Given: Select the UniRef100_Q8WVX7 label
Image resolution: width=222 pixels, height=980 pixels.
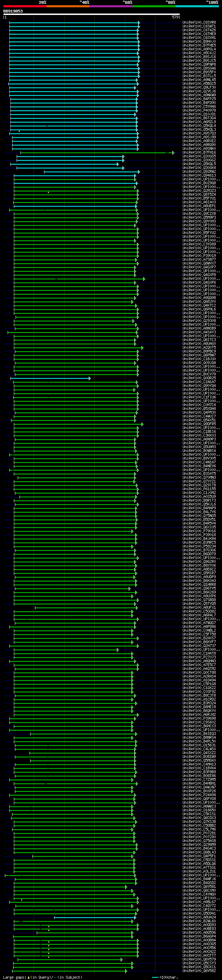Looking at the screenshot, I should click(199, 263).
